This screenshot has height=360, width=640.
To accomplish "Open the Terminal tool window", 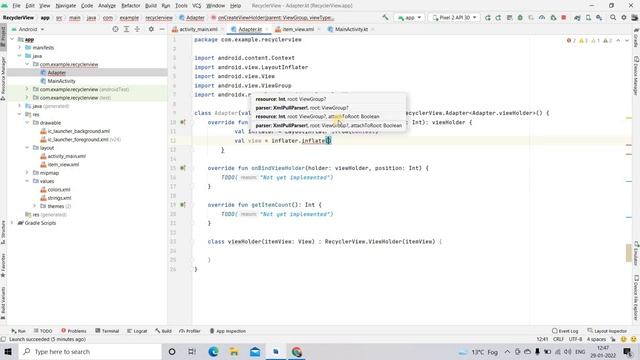I will (107, 331).
